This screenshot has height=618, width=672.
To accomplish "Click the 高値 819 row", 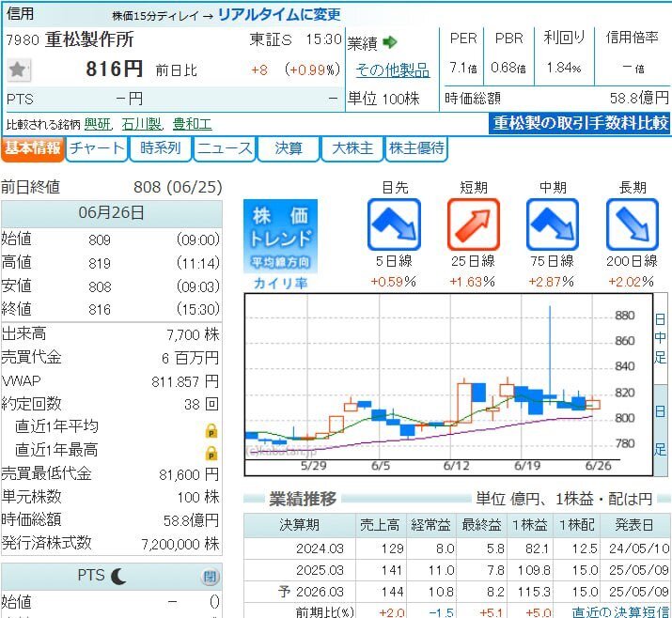I will [111, 263].
